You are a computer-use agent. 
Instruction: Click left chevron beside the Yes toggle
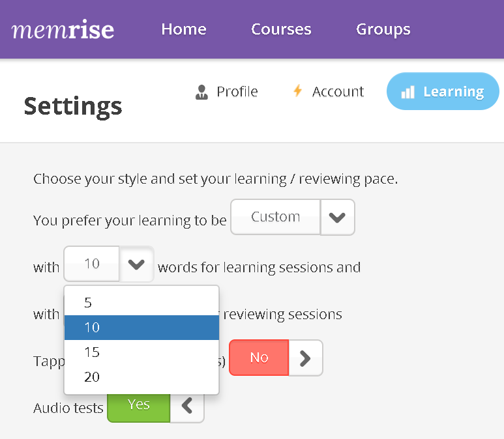click(187, 405)
